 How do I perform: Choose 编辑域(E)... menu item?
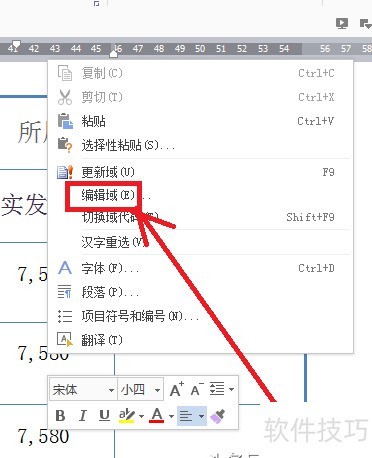click(x=201, y=195)
